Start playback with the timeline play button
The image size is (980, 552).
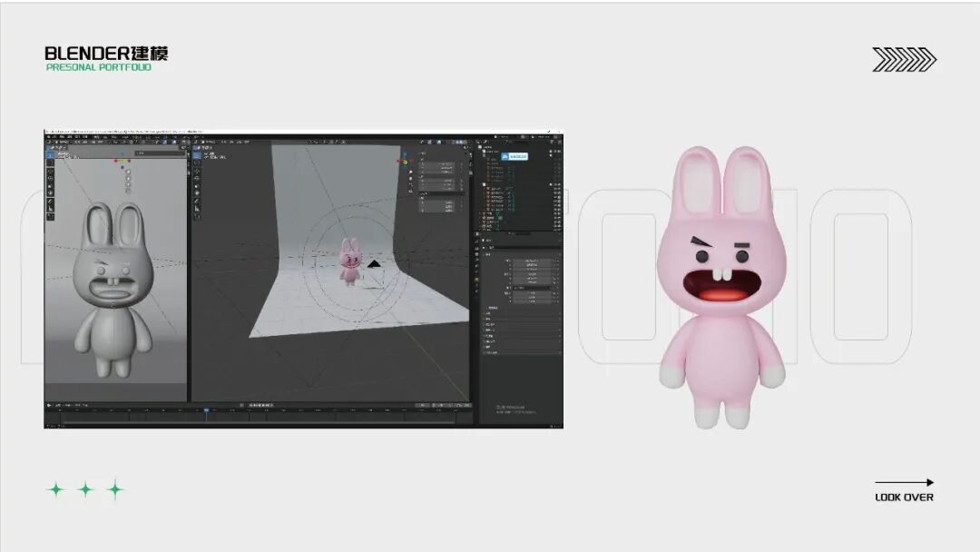pyautogui.click(x=49, y=405)
